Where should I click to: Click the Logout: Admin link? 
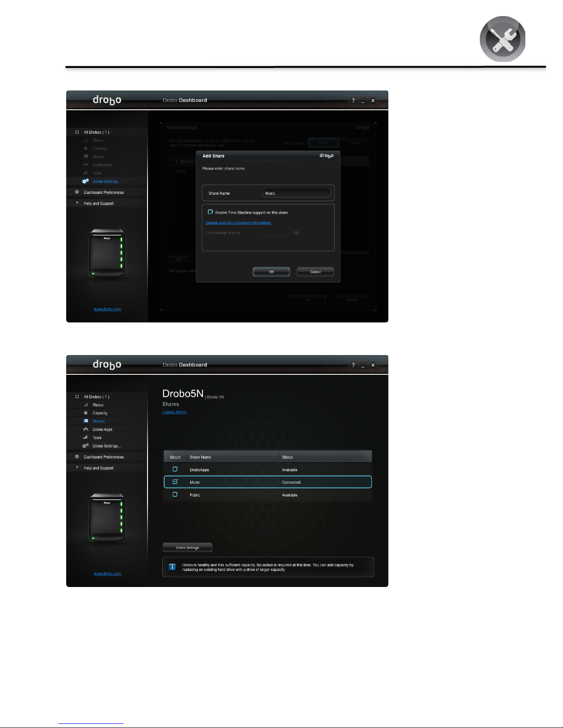click(x=174, y=412)
